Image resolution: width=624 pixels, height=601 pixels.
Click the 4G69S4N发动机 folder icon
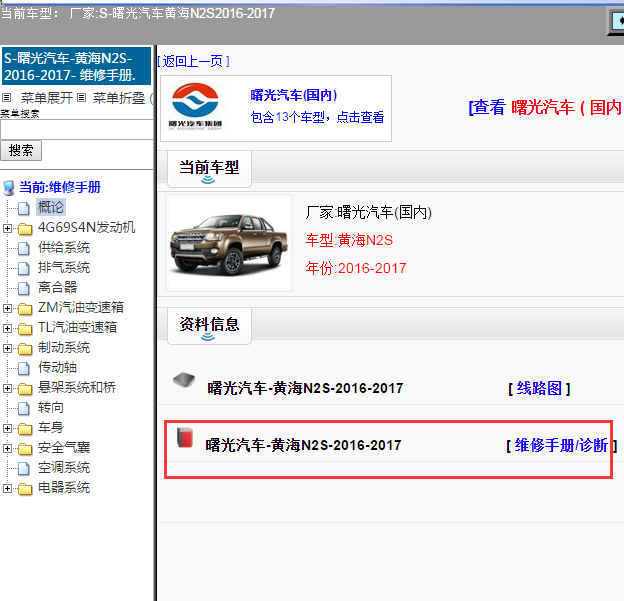tap(25, 228)
